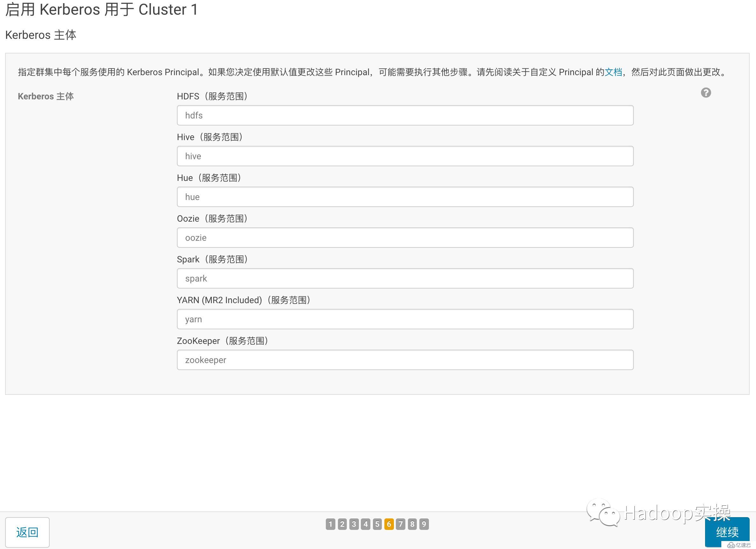Image resolution: width=756 pixels, height=549 pixels.
Task: Click step 1 pagination icon
Action: (332, 524)
